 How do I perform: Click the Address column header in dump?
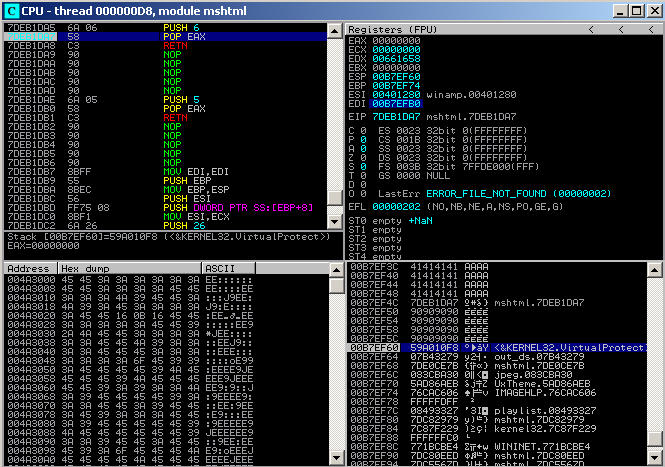[30, 269]
